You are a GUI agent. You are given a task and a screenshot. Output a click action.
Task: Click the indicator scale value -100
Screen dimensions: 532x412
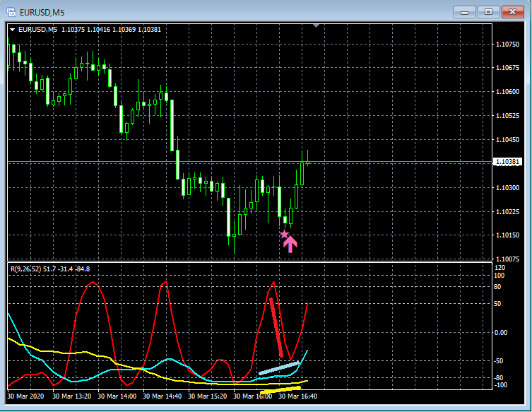coord(501,385)
